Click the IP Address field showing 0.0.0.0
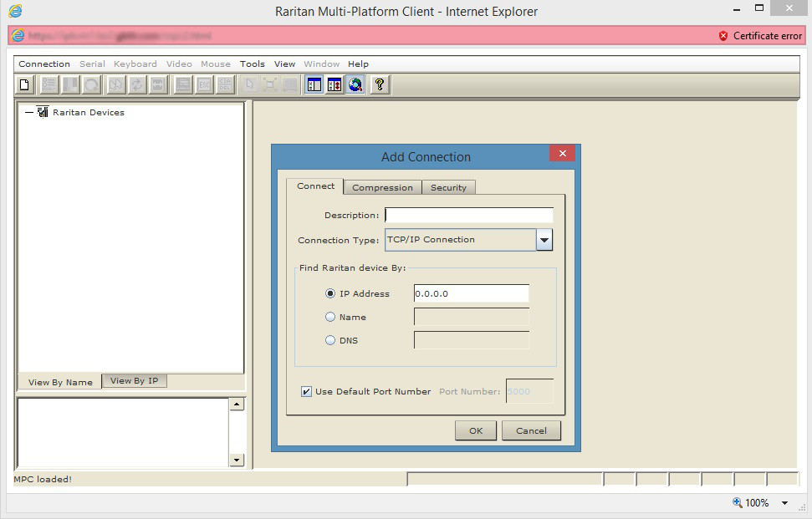The image size is (812, 519). tap(472, 293)
